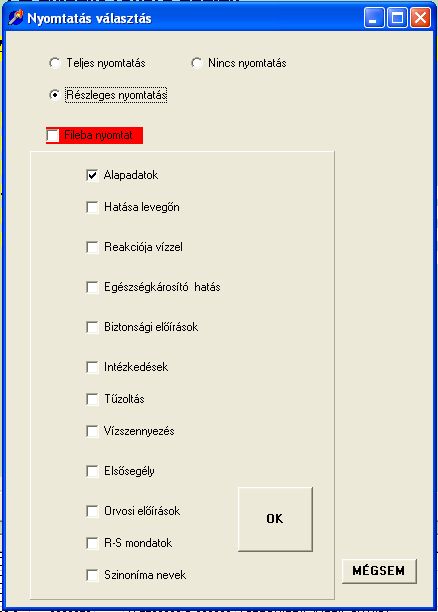Enable Orvosi előírások checkbox

pos(92,511)
